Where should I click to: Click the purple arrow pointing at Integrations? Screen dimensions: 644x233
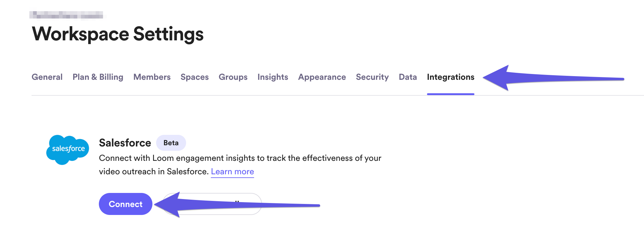click(551, 78)
